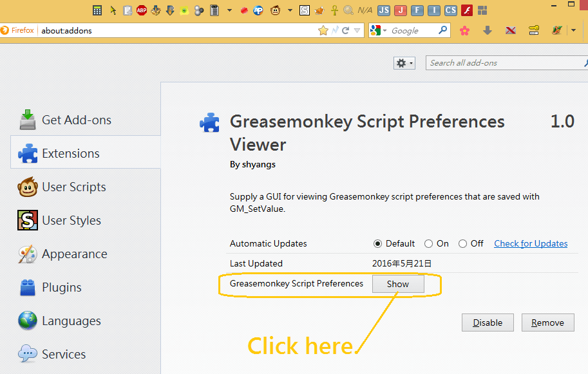Open the User Styles category
Screen dimensions: 588x374
[86, 220]
